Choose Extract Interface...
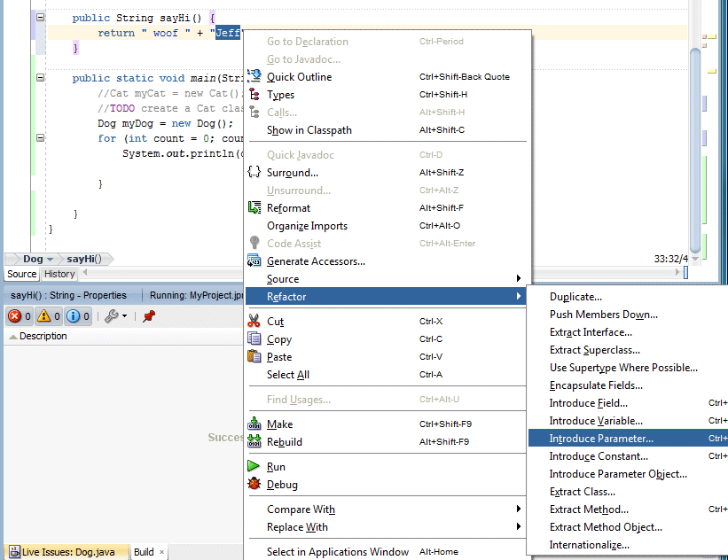Image resolution: width=728 pixels, height=560 pixels. coord(628,331)
